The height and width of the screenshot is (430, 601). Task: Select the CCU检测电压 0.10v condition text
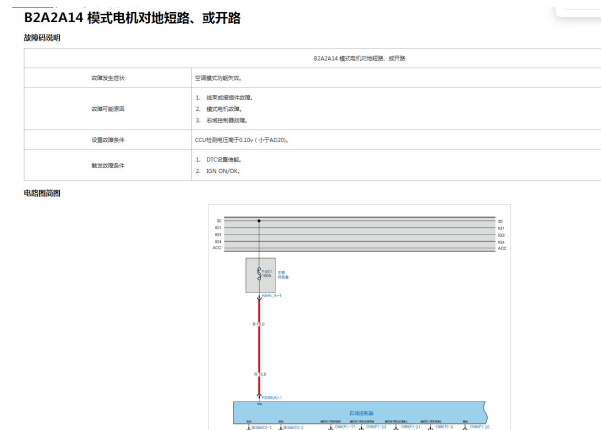(x=241, y=140)
